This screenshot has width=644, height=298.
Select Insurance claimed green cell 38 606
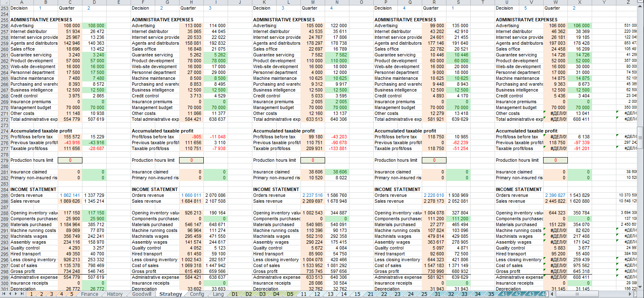pyautogui.click(x=337, y=172)
